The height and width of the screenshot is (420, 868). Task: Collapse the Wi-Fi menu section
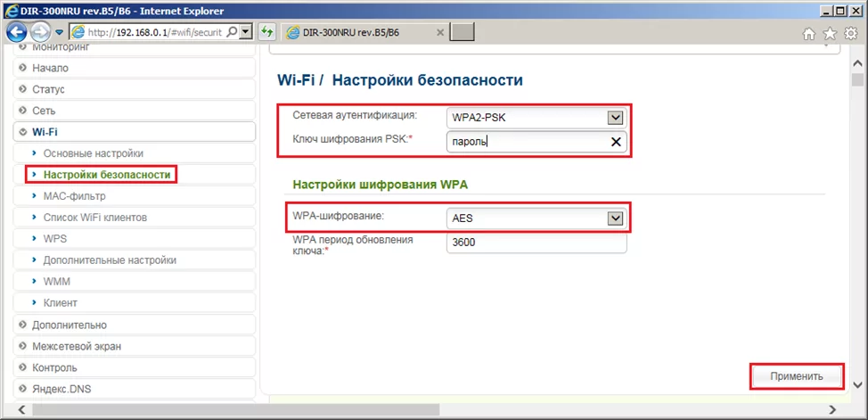point(135,132)
